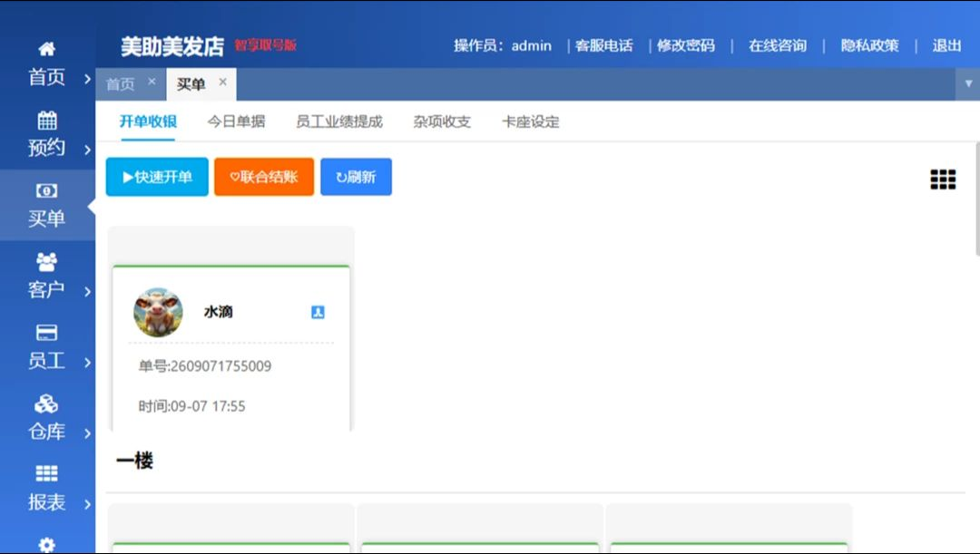The width and height of the screenshot is (980, 554).
Task: Click the time 时间:09-07 17:55
Action: 191,406
